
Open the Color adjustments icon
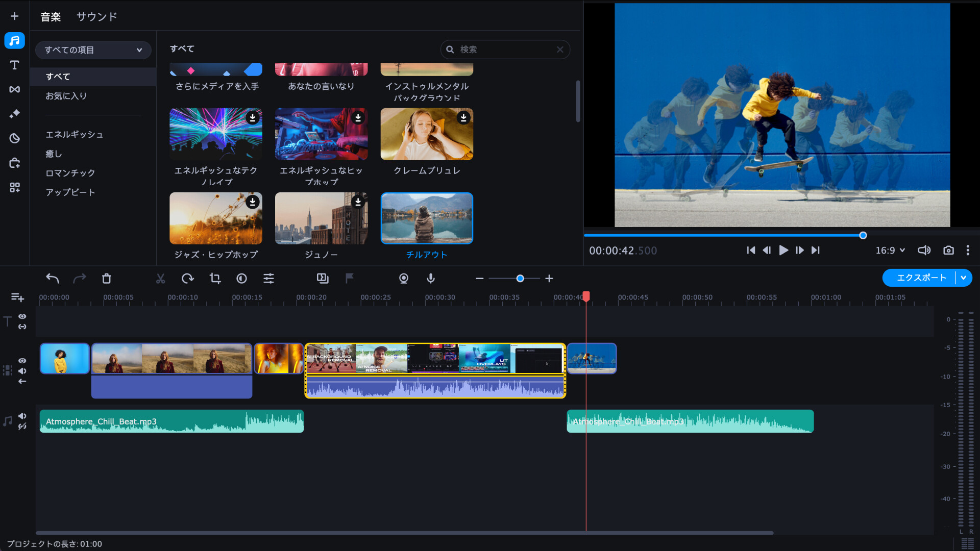[241, 279]
